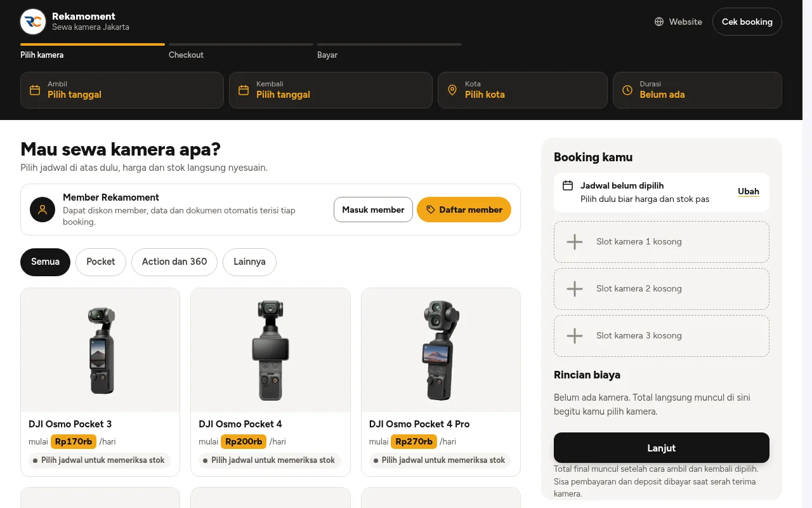
Task: Click the Cek booking button
Action: point(747,22)
